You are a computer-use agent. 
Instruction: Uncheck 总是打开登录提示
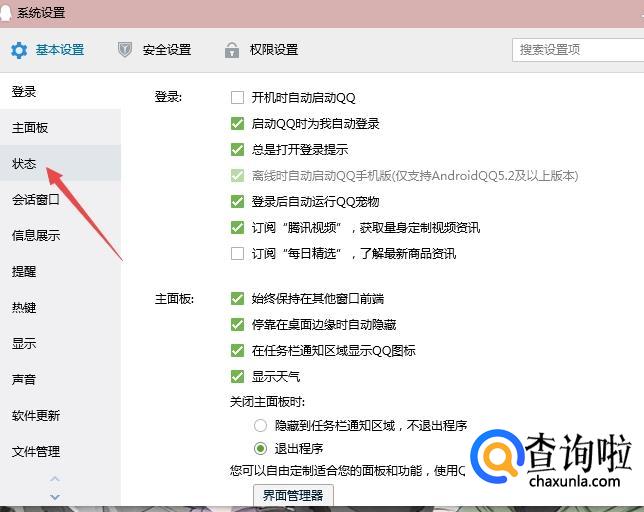click(x=237, y=149)
